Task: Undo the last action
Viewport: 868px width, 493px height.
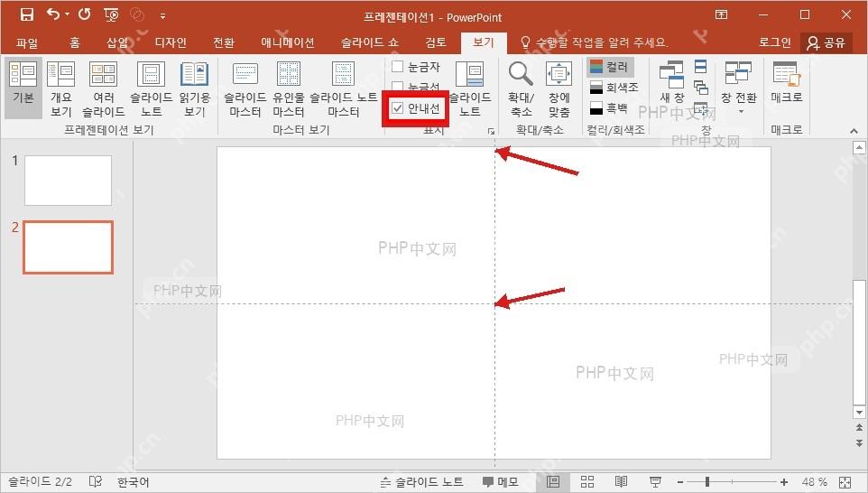Action: coord(53,14)
